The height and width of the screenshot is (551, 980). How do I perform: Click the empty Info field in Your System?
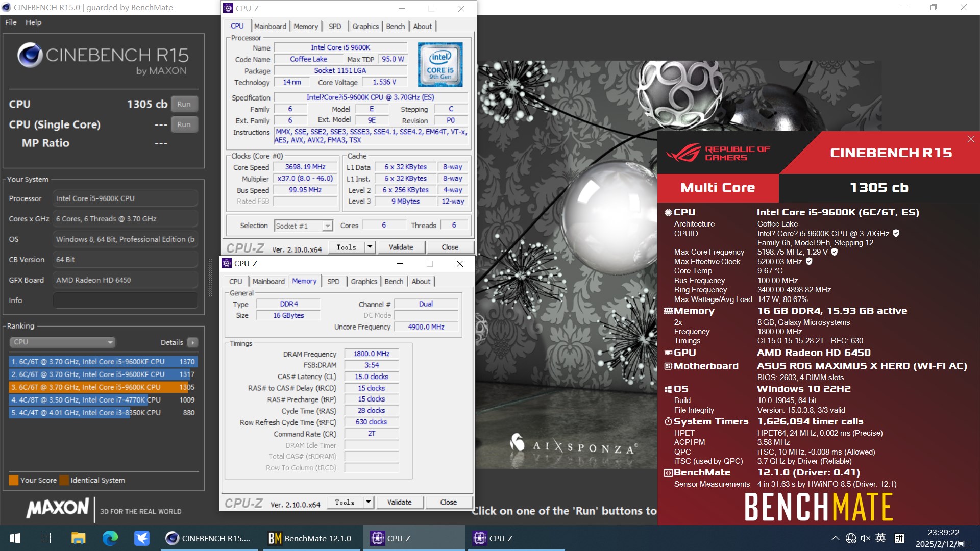click(x=125, y=300)
